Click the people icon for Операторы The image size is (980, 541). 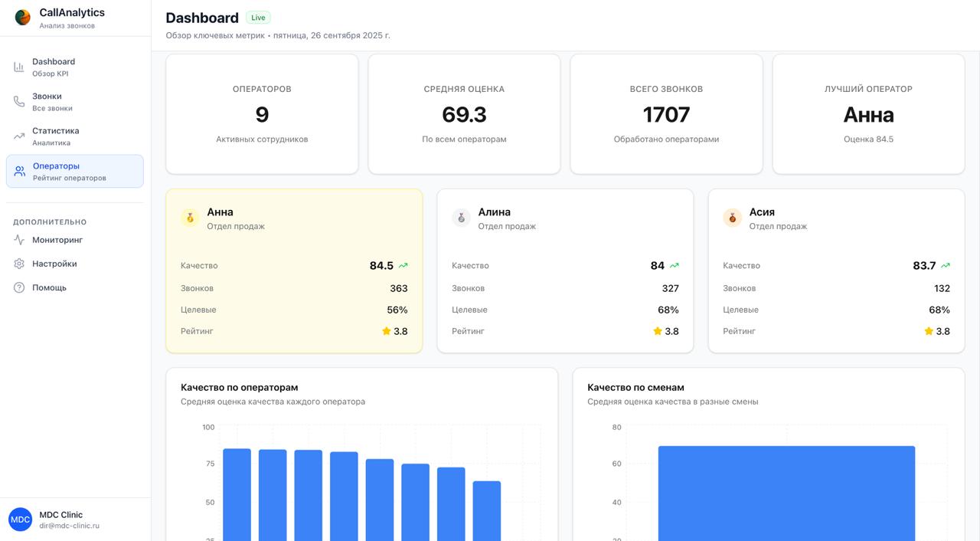click(20, 172)
